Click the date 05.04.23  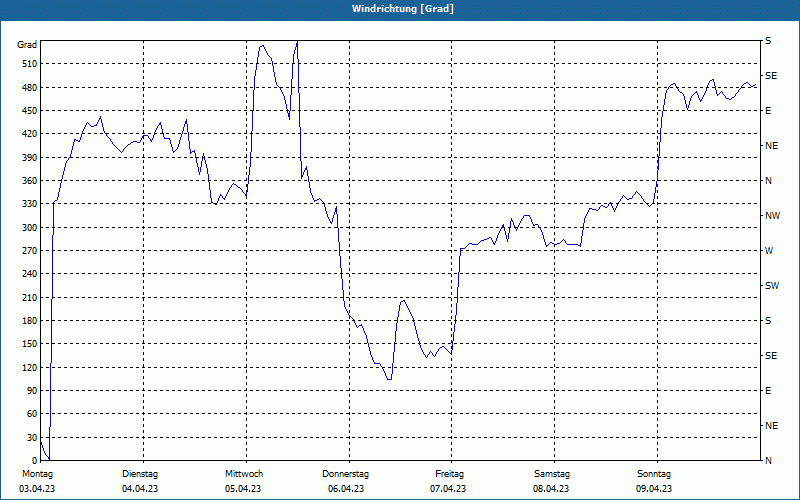(243, 489)
